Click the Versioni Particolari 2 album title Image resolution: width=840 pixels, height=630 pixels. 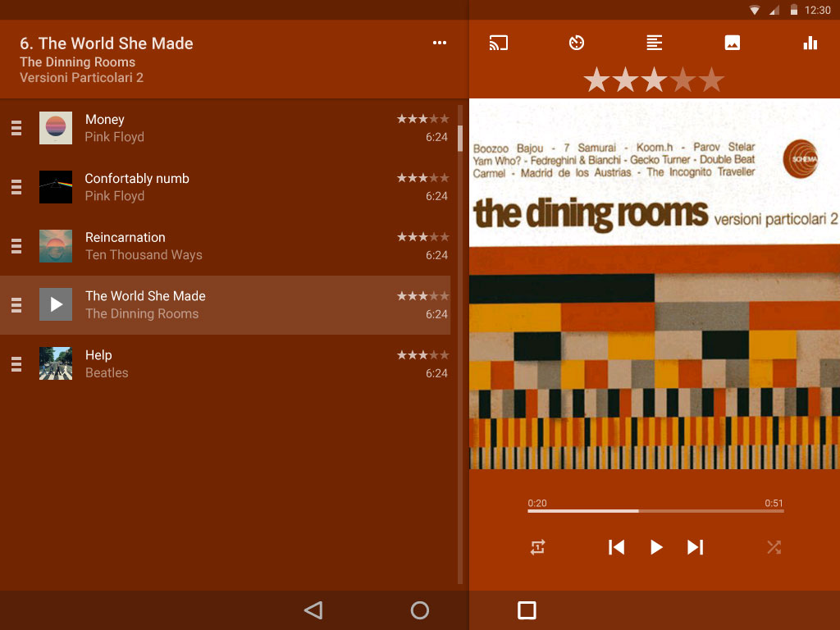[81, 78]
